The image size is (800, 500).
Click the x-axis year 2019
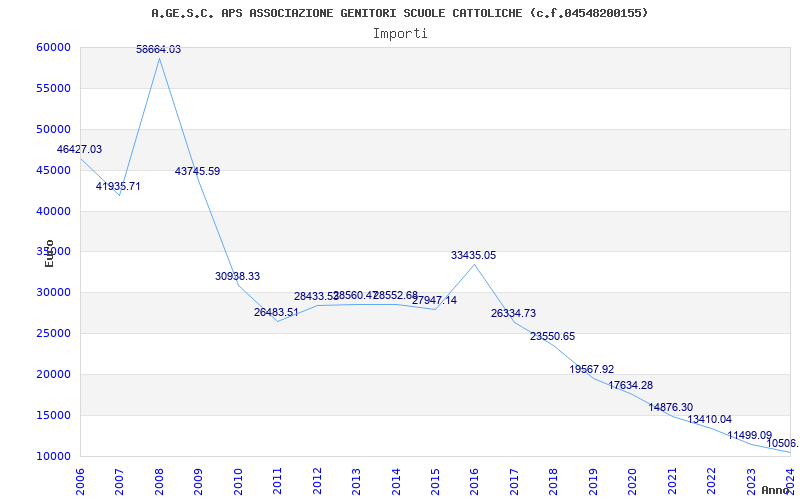(x=593, y=480)
